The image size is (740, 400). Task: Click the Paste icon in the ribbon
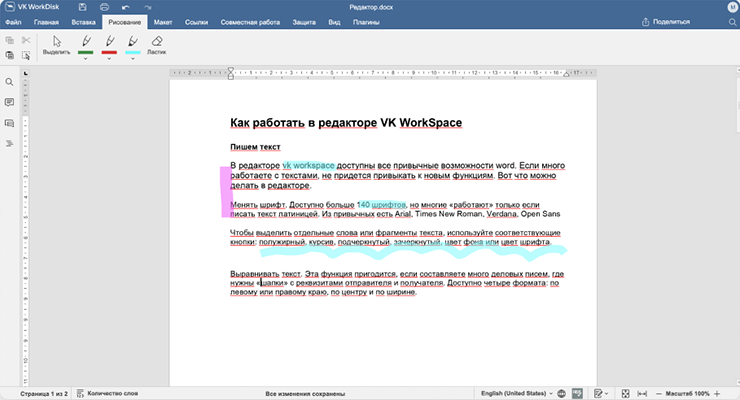coord(9,55)
